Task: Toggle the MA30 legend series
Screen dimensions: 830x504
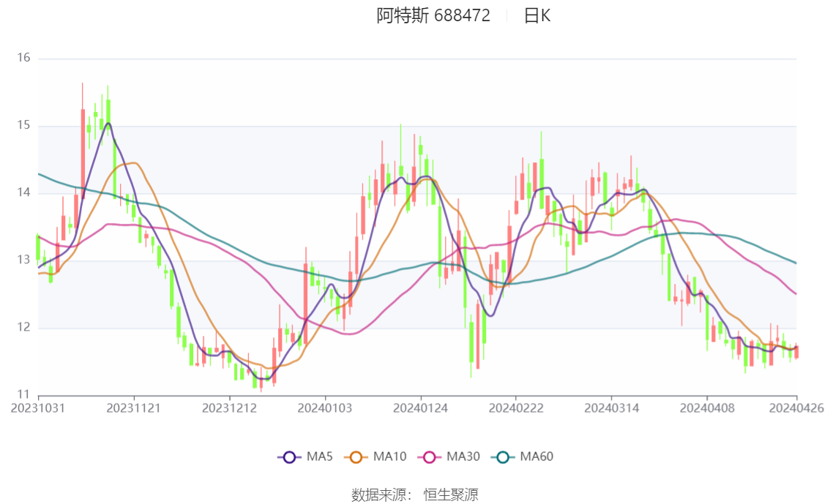Action: pos(449,456)
